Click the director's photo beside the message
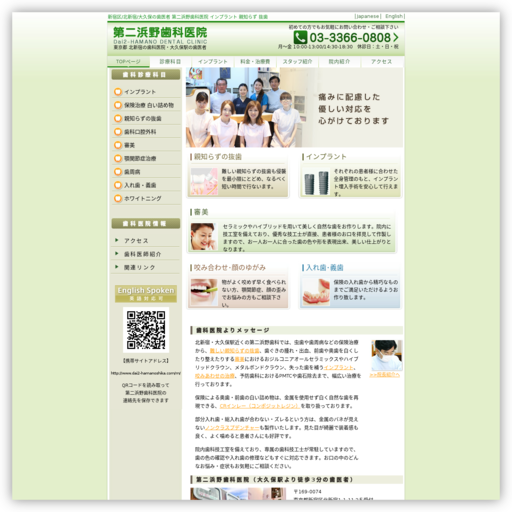512x512 pixels. coord(387,355)
